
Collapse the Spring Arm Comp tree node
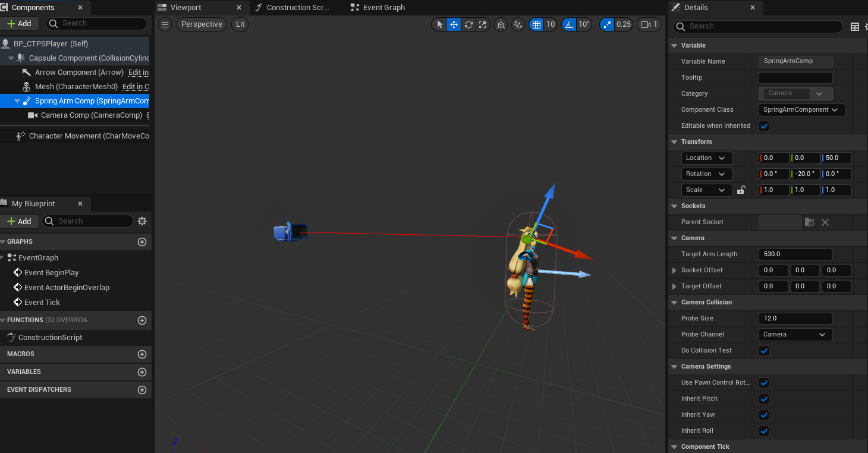(17, 101)
